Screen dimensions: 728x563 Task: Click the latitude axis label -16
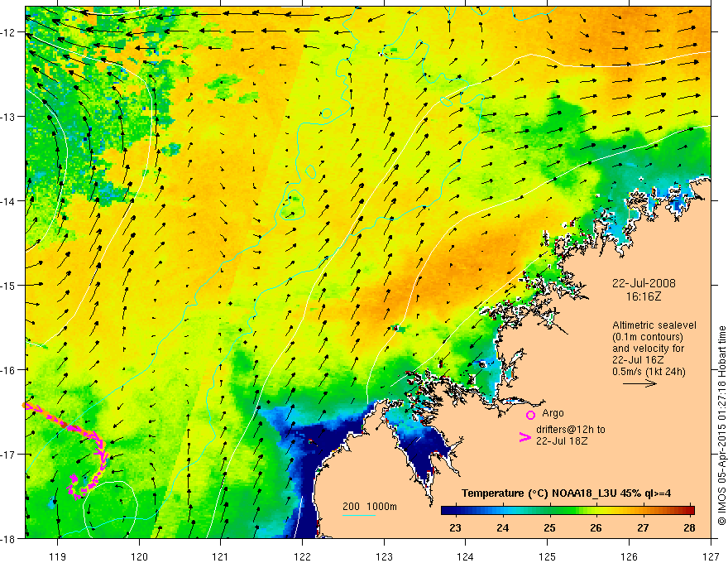(9, 370)
